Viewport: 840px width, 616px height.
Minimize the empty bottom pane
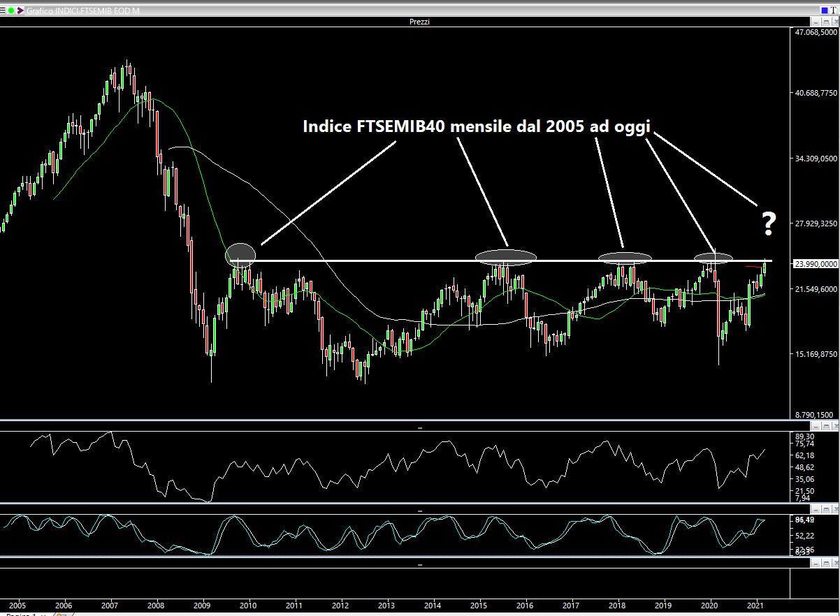tap(816, 563)
